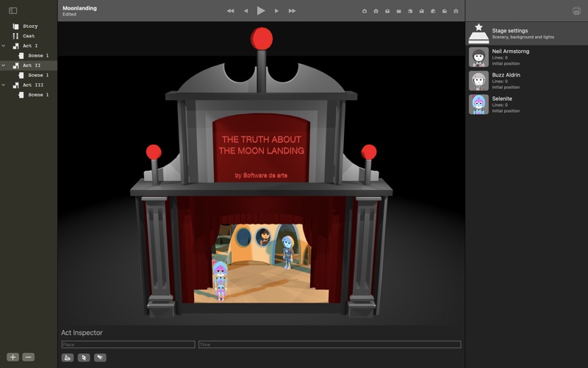
Task: Click the page icon beside Act I's Scene 1
Action: 21,56
